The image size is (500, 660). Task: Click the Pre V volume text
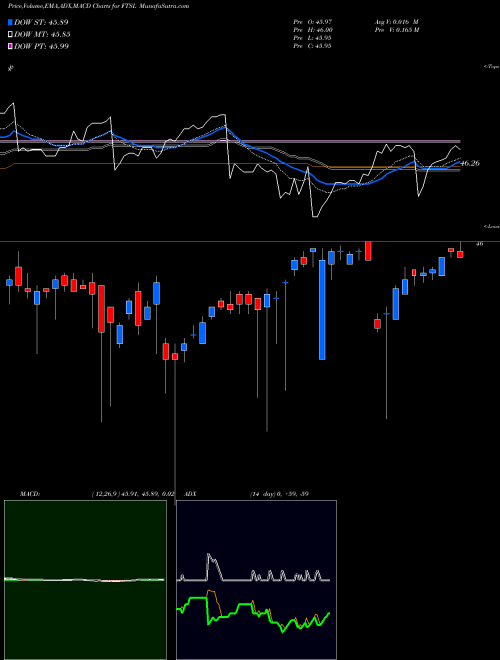396,30
